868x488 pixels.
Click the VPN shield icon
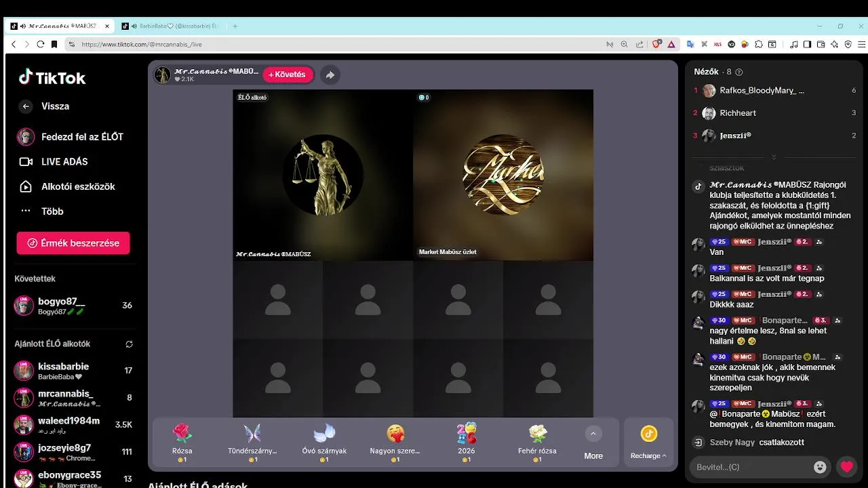(x=848, y=44)
